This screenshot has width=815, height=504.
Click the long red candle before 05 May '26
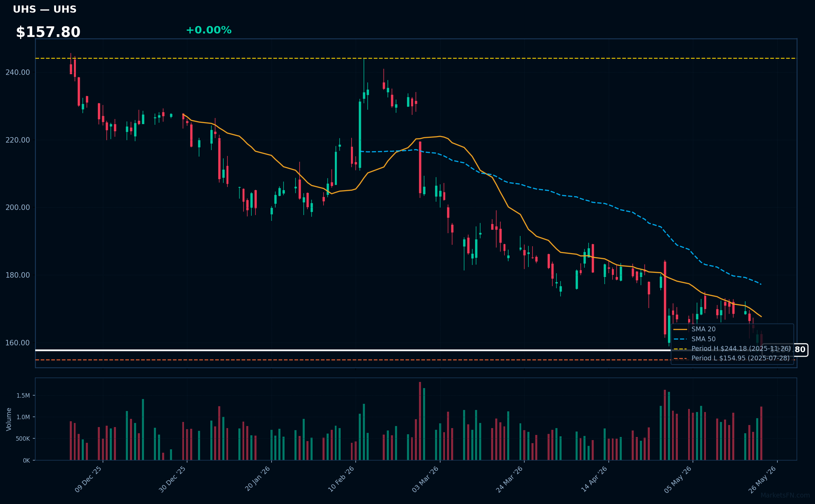665,298
